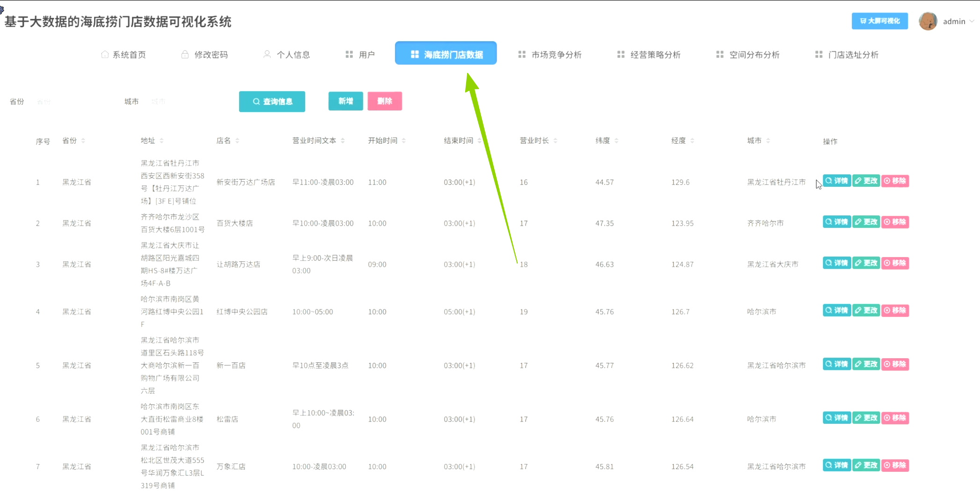Image resolution: width=980 pixels, height=493 pixels.
Task: Toggle sorting on the 纬度 column
Action: (616, 140)
